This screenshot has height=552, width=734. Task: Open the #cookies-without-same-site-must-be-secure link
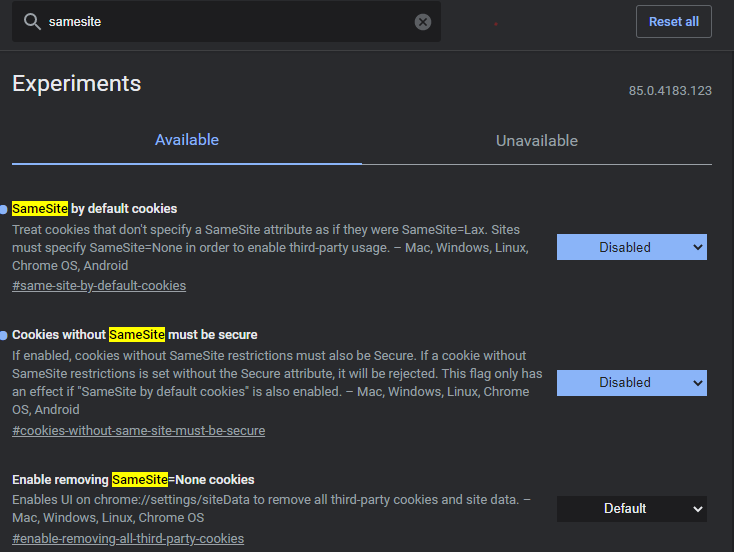click(x=138, y=430)
